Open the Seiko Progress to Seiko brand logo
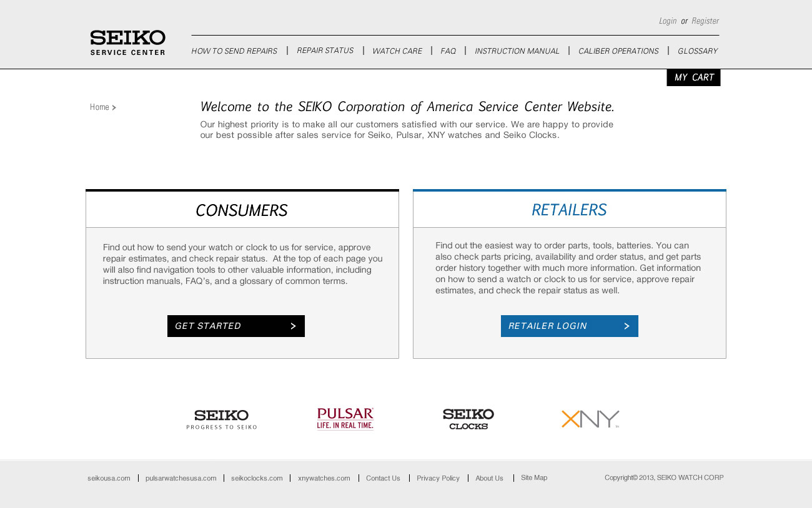This screenshot has width=812, height=508. (x=222, y=419)
